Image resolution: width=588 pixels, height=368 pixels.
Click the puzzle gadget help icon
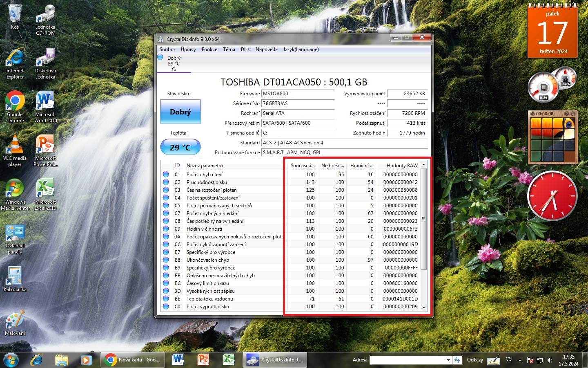click(566, 114)
